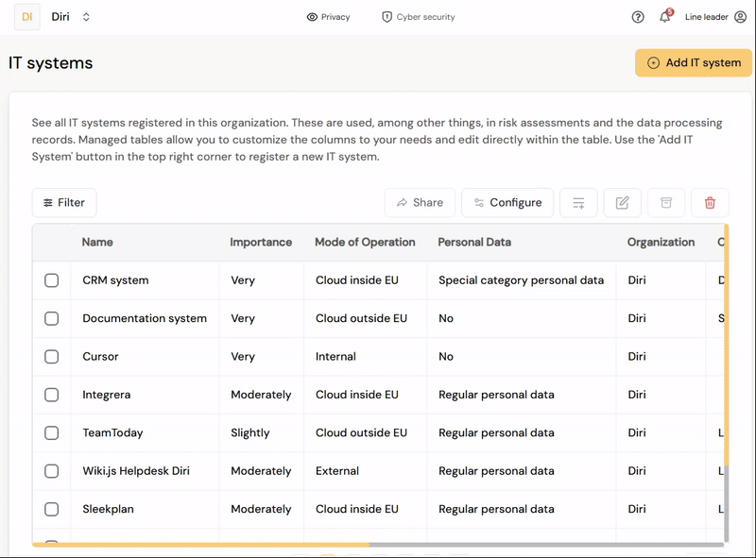Open the Cyber security menu

(x=418, y=17)
